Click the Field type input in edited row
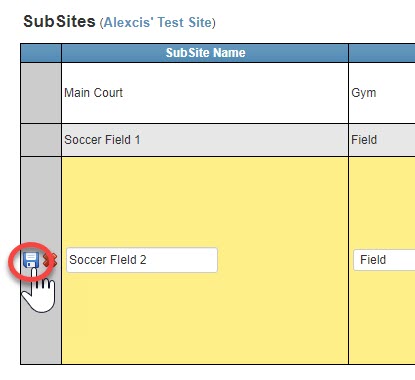 point(384,260)
